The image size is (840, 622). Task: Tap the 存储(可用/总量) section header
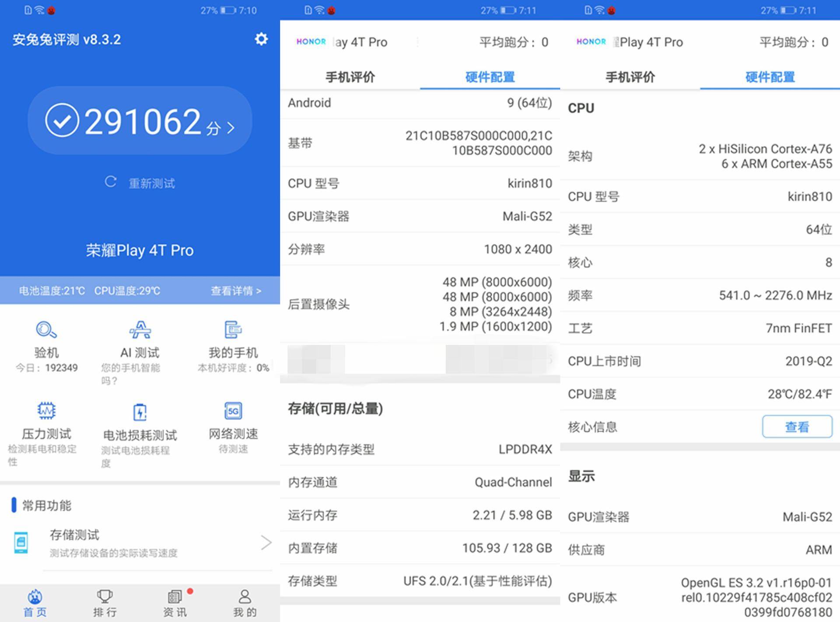[335, 409]
